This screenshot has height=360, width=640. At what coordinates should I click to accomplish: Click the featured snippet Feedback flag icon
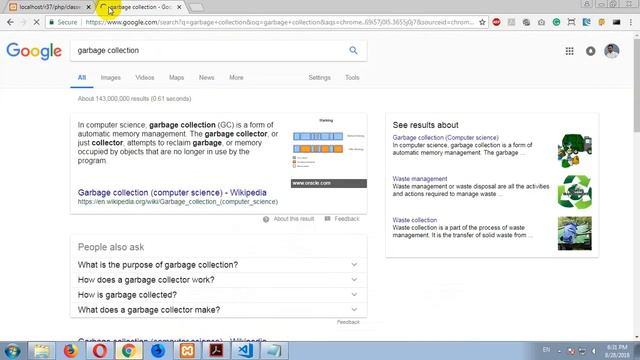pos(327,219)
